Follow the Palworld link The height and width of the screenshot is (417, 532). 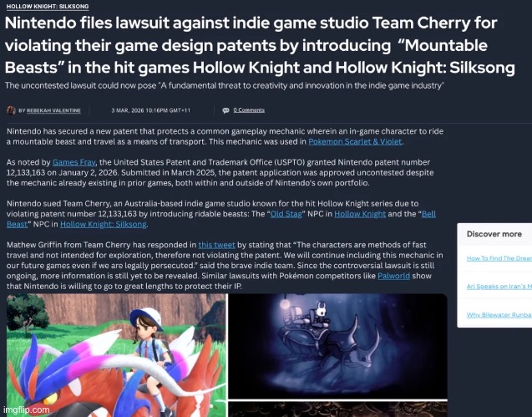393,276
